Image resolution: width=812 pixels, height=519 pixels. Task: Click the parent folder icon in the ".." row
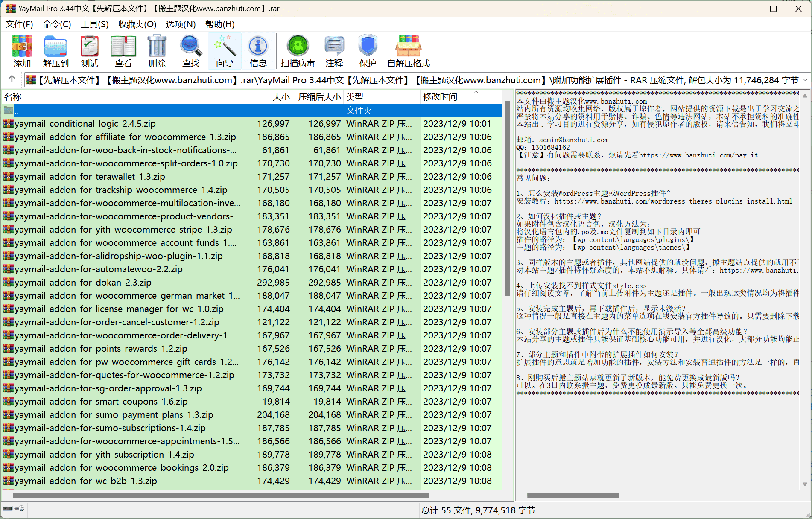9,111
